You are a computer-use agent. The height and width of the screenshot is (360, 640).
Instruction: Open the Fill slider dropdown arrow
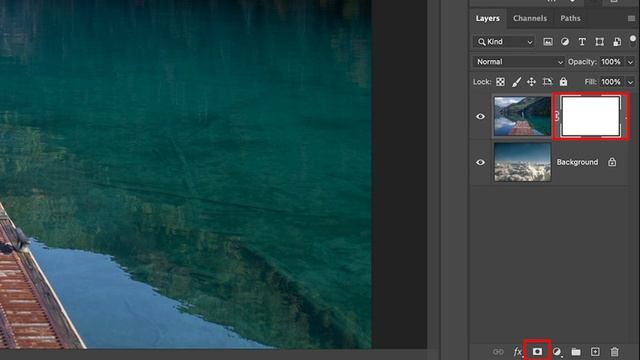[x=630, y=82]
